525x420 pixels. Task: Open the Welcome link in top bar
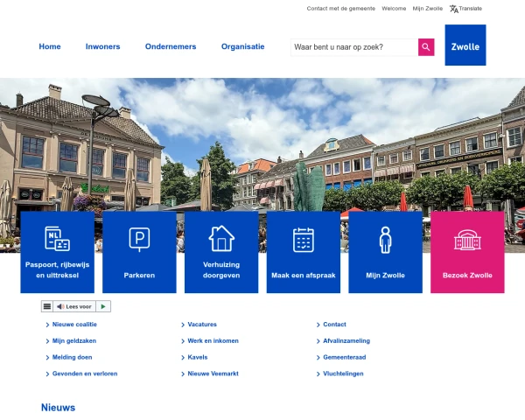coord(394,9)
